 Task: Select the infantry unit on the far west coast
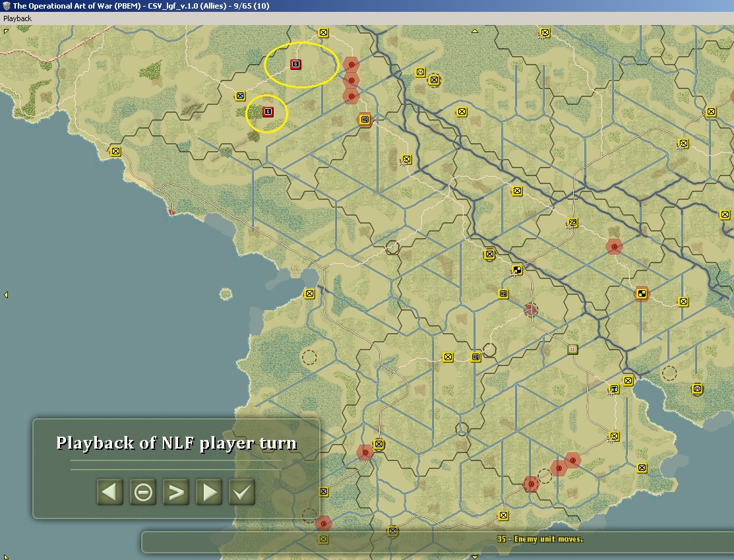(x=115, y=151)
